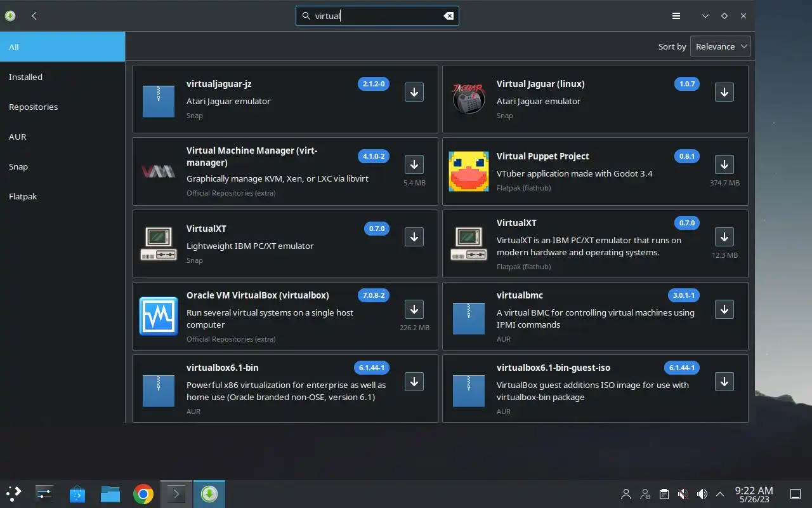Launch Dolphin file manager from taskbar

coord(110,493)
